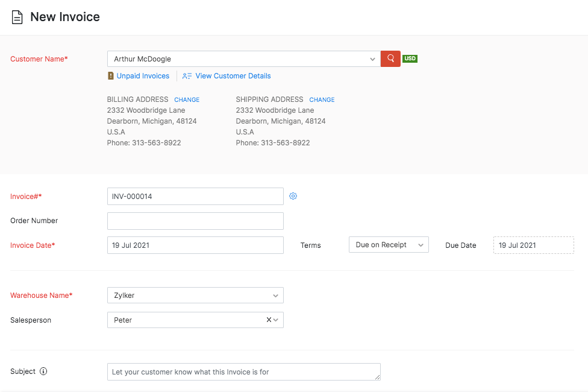Image resolution: width=588 pixels, height=392 pixels.
Task: Click the info icon next to Subject
Action: point(43,371)
